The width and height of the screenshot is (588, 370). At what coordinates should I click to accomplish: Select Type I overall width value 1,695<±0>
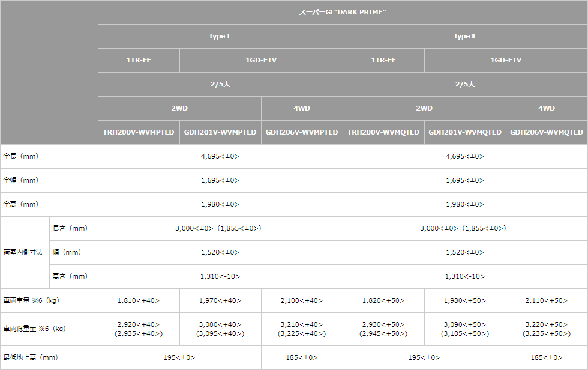pyautogui.click(x=220, y=181)
